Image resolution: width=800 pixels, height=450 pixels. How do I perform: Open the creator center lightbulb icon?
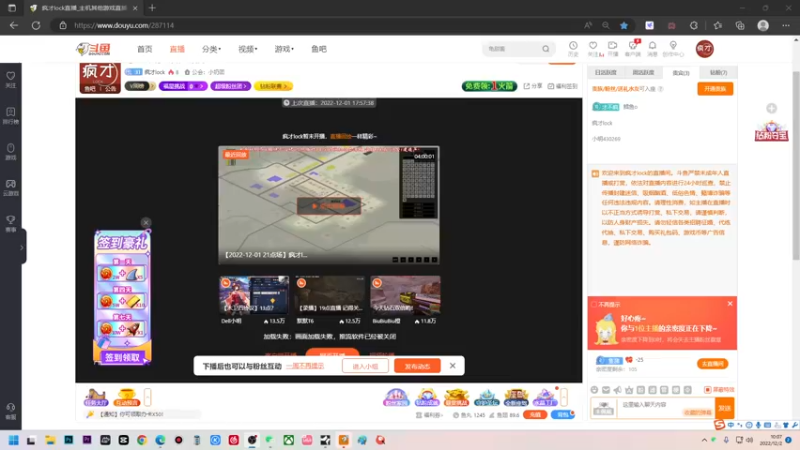pos(673,48)
